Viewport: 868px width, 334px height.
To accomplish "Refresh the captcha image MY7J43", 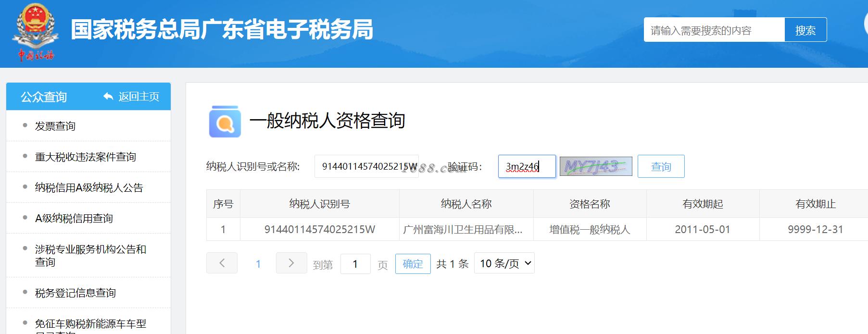I will (596, 166).
